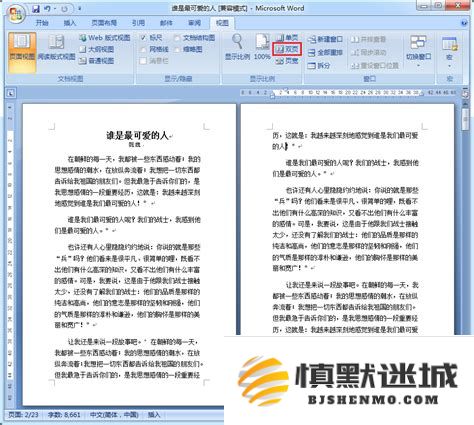This screenshot has width=474, height=425.
Task: Switch to 大纲视图 outline view
Action: tap(97, 49)
